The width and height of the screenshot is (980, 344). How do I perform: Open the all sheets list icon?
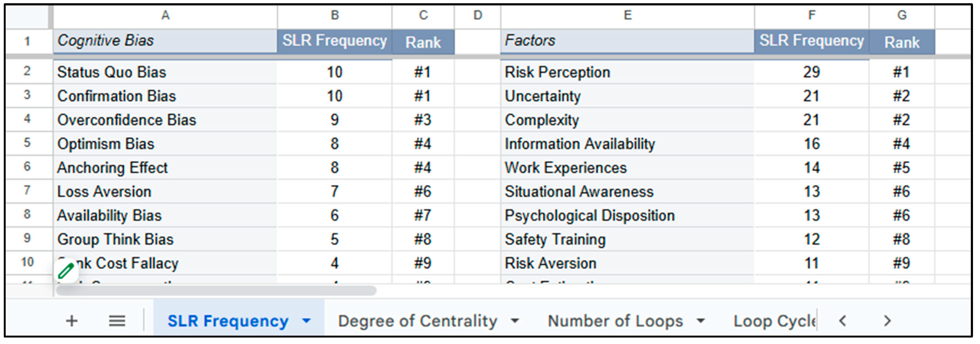[x=117, y=321]
